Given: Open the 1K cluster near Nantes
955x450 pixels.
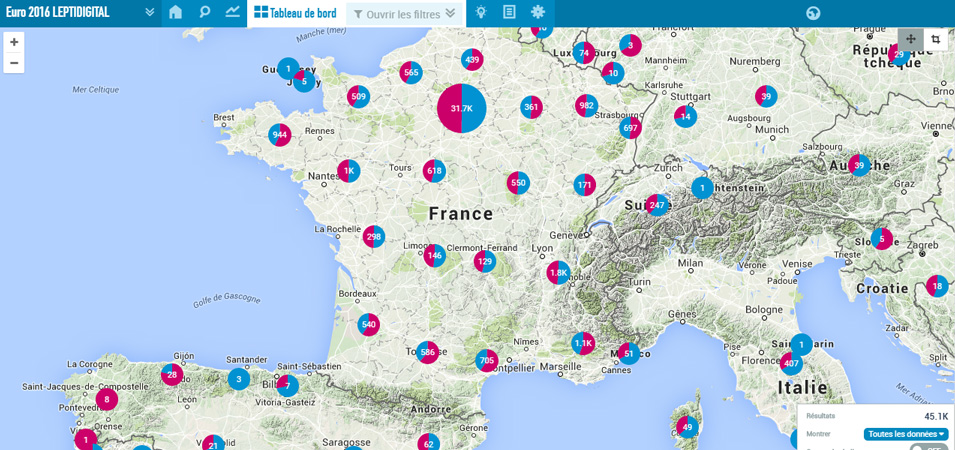Looking at the screenshot, I should 349,171.
